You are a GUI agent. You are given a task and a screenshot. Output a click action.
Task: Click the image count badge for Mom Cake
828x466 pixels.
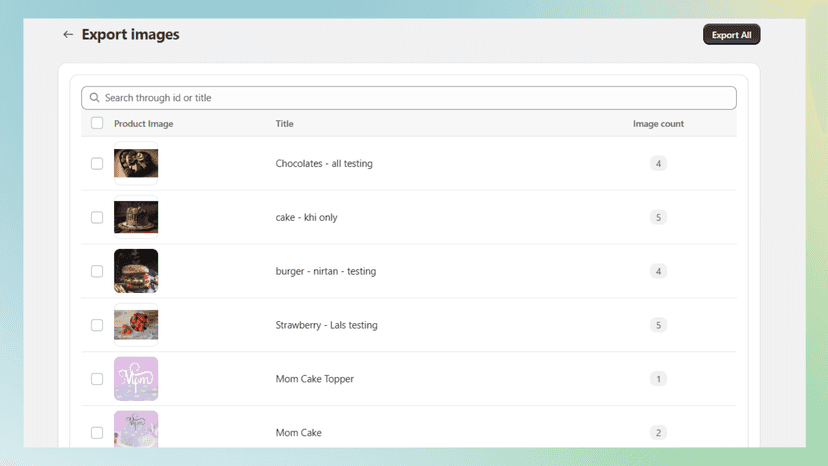(658, 433)
